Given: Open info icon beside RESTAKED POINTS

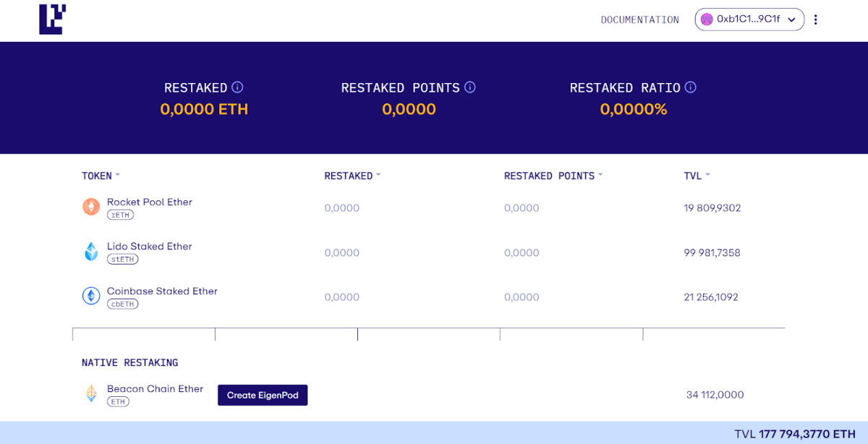Looking at the screenshot, I should tap(470, 87).
